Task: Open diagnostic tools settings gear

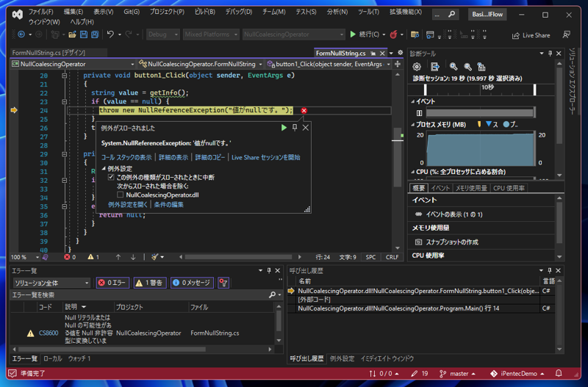Action: pyautogui.click(x=417, y=67)
